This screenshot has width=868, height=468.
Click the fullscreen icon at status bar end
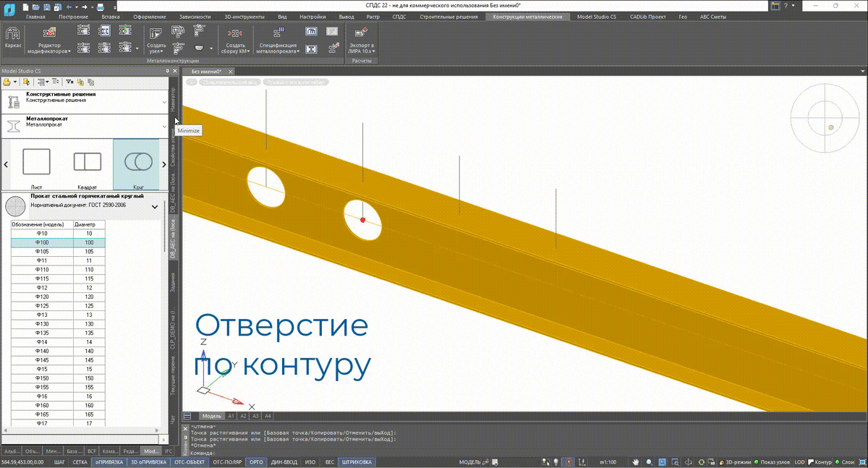pyautogui.click(x=862, y=461)
